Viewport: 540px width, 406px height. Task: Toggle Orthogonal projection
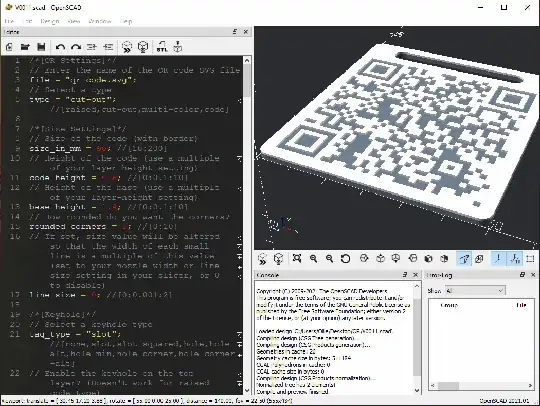pyautogui.click(x=479, y=259)
